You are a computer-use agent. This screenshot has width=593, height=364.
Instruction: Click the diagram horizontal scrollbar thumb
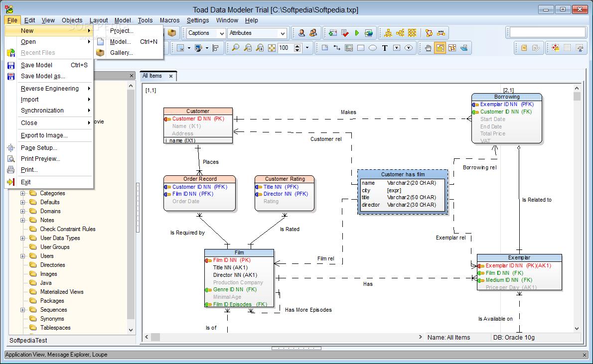tap(155, 337)
